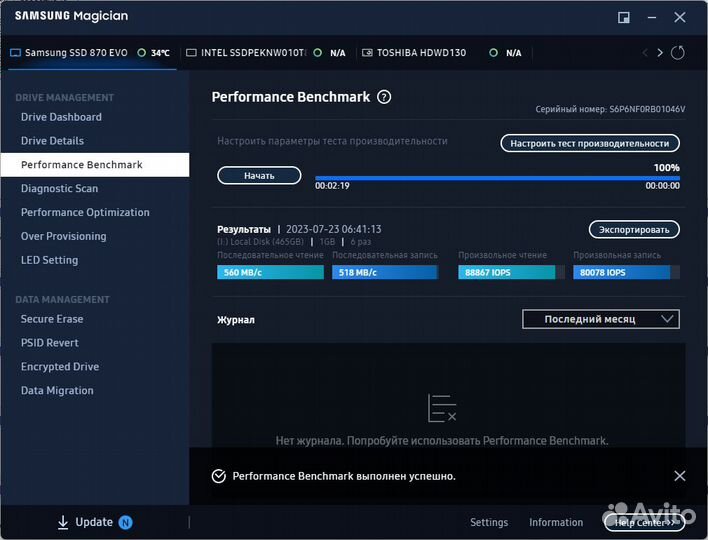Image resolution: width=708 pixels, height=540 pixels.
Task: Click the TOSHIBA HDWD130 drive icon
Action: (368, 53)
